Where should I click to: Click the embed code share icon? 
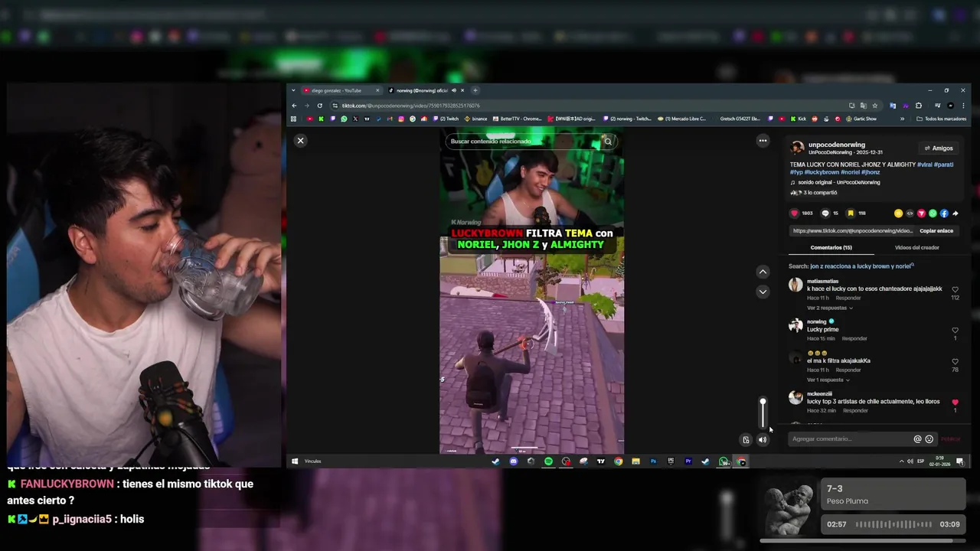[x=910, y=214]
